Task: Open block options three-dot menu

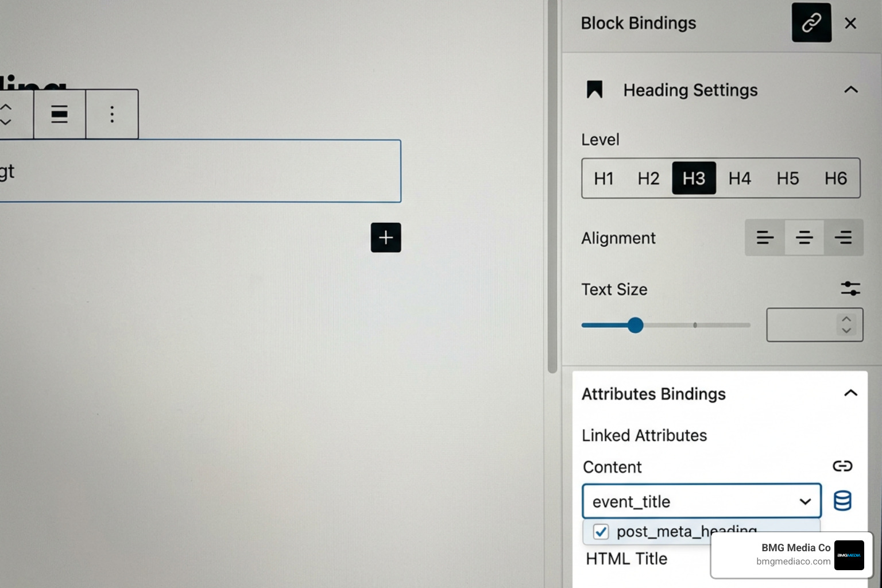Action: (x=112, y=114)
